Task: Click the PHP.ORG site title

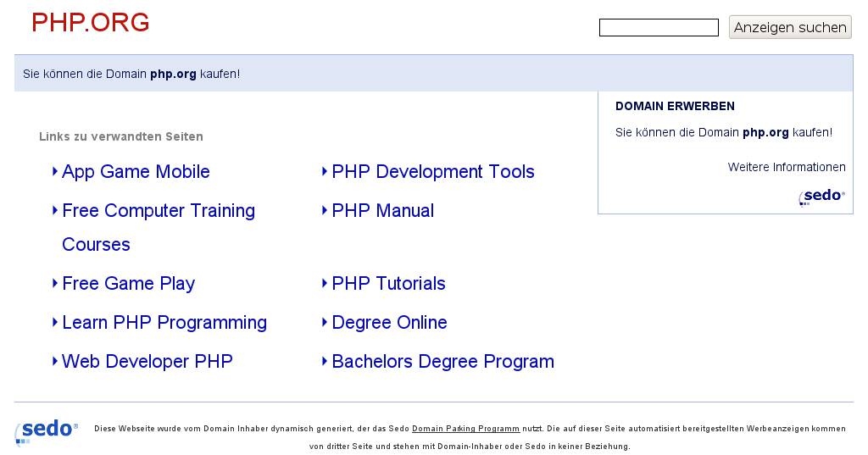Action: click(91, 23)
